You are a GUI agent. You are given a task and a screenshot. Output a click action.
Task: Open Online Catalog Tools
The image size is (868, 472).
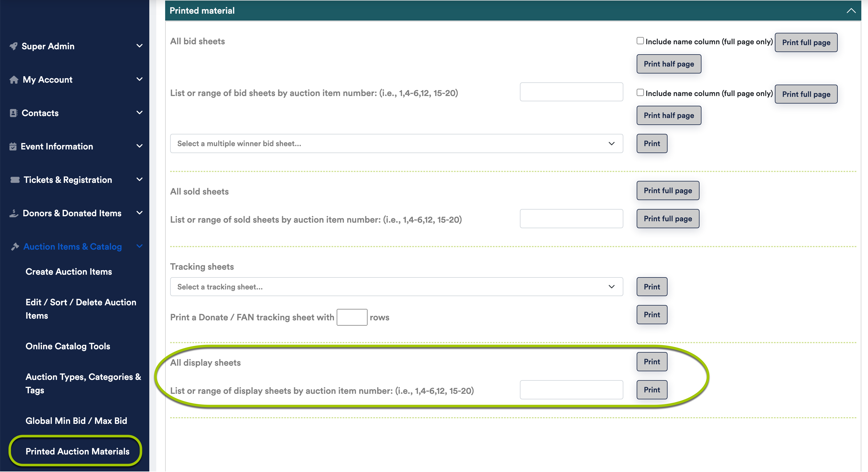(x=68, y=346)
